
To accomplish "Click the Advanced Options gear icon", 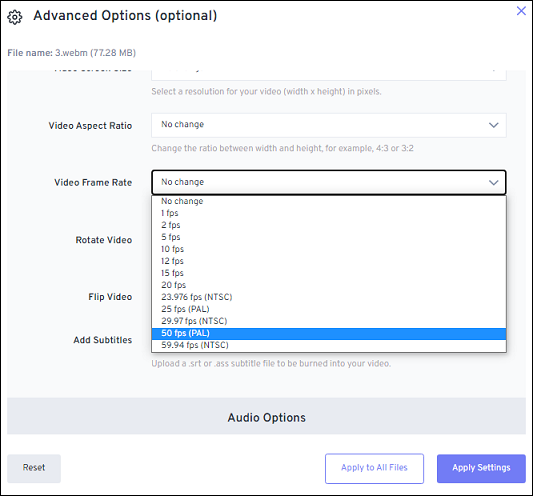I will tap(15, 17).
